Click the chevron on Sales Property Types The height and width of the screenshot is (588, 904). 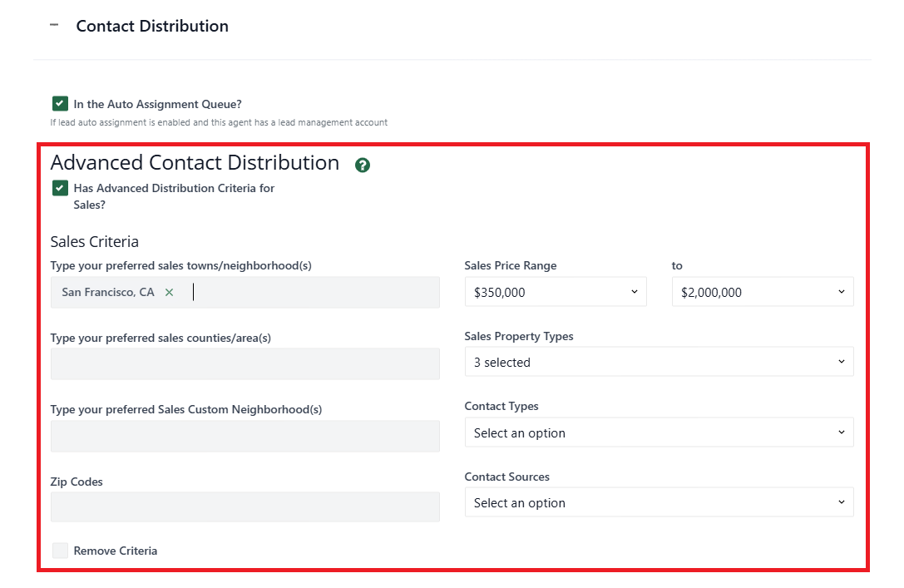coord(843,361)
